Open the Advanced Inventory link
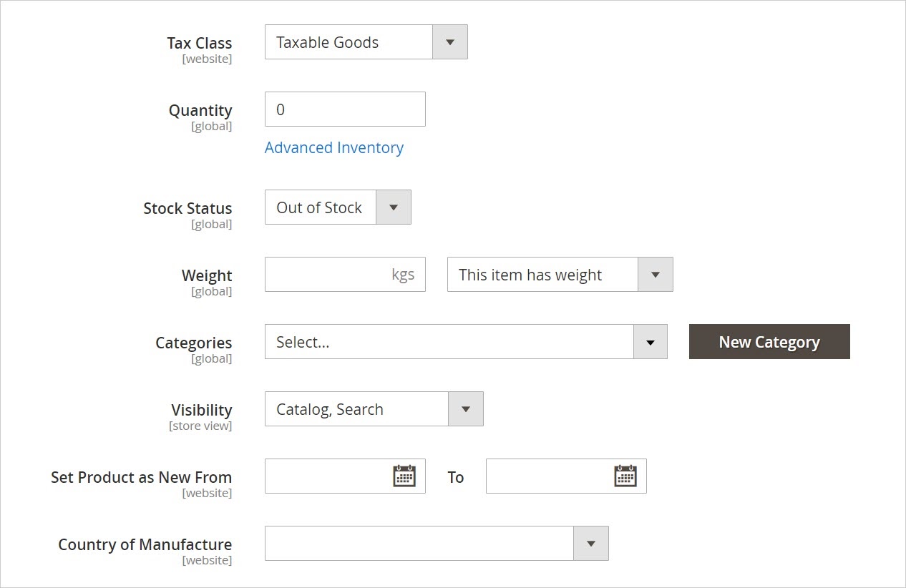 click(334, 147)
